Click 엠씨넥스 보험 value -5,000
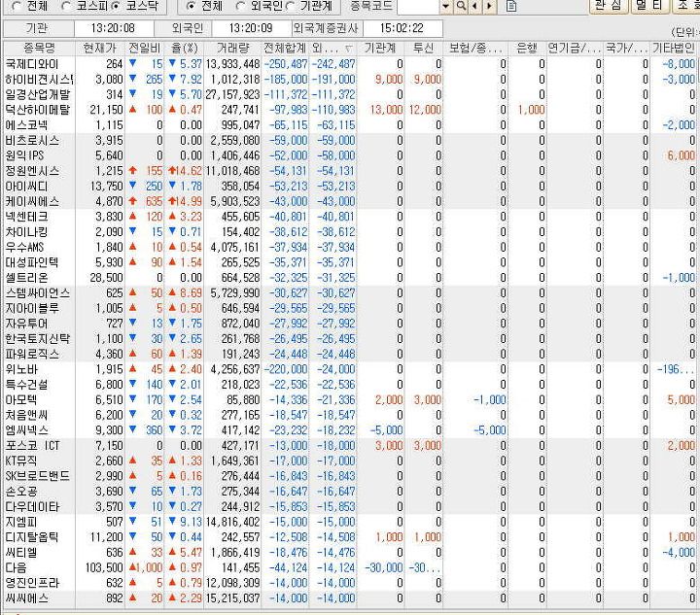This screenshot has width=700, height=615. coord(490,430)
